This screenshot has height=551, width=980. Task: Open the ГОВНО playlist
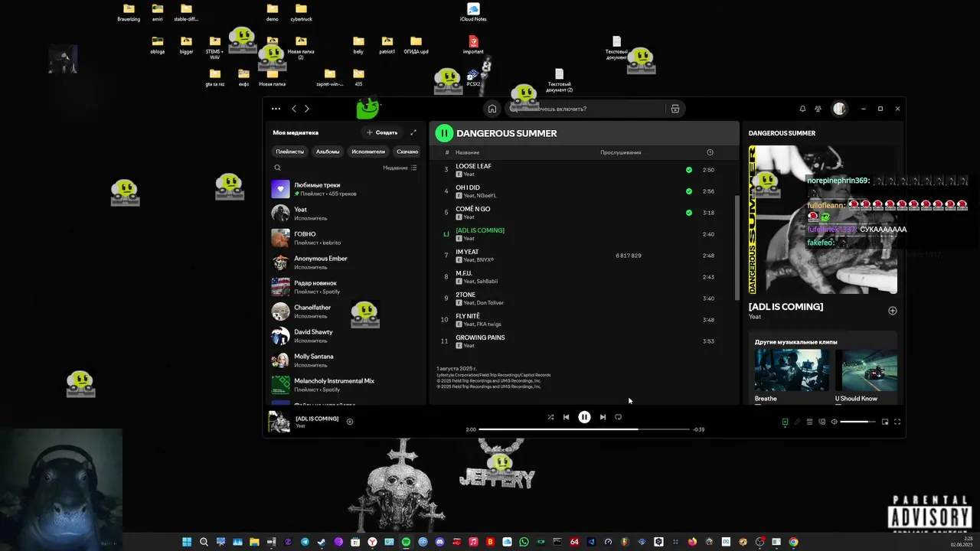pos(346,238)
